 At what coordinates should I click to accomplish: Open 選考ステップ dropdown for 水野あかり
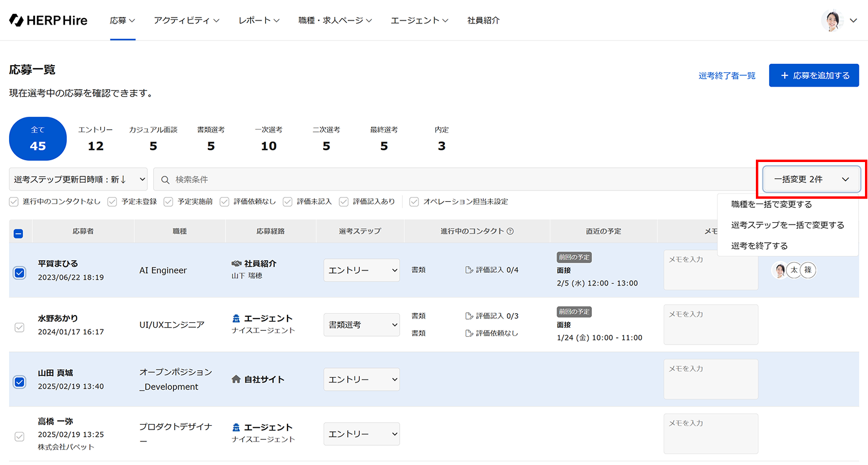[362, 325]
